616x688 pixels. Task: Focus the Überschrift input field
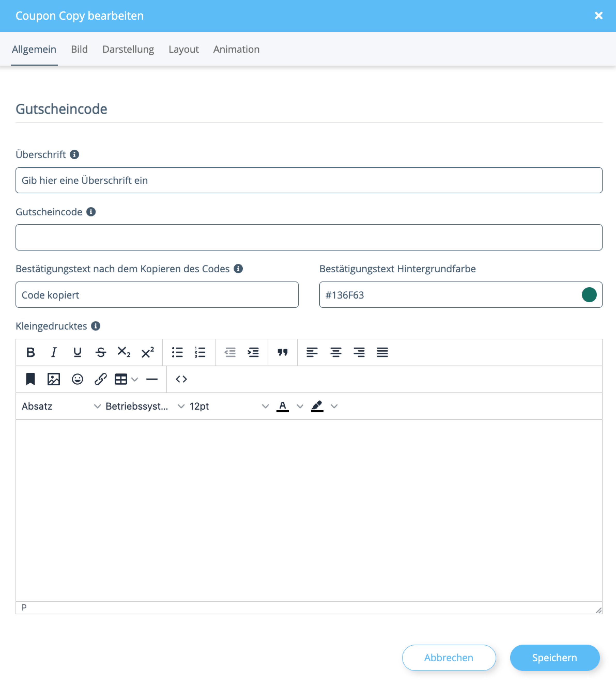click(309, 180)
